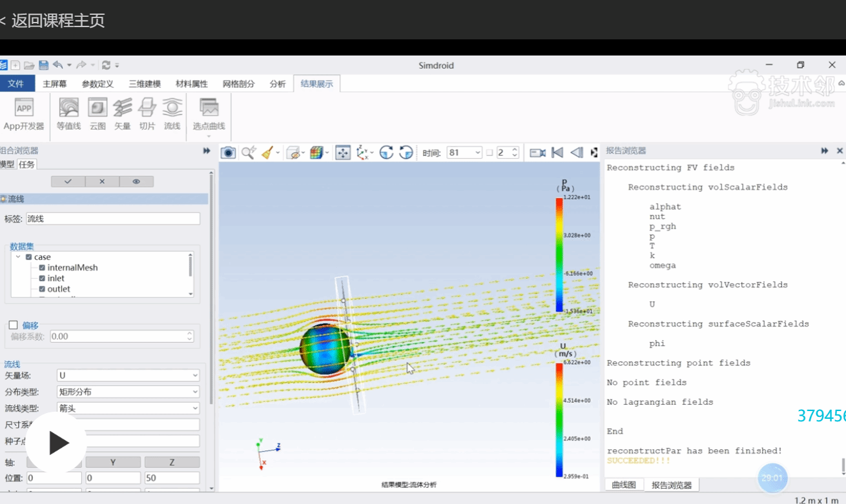Switch to the 主屏幕 ribbon tab
This screenshot has height=504, width=846.
coord(54,84)
